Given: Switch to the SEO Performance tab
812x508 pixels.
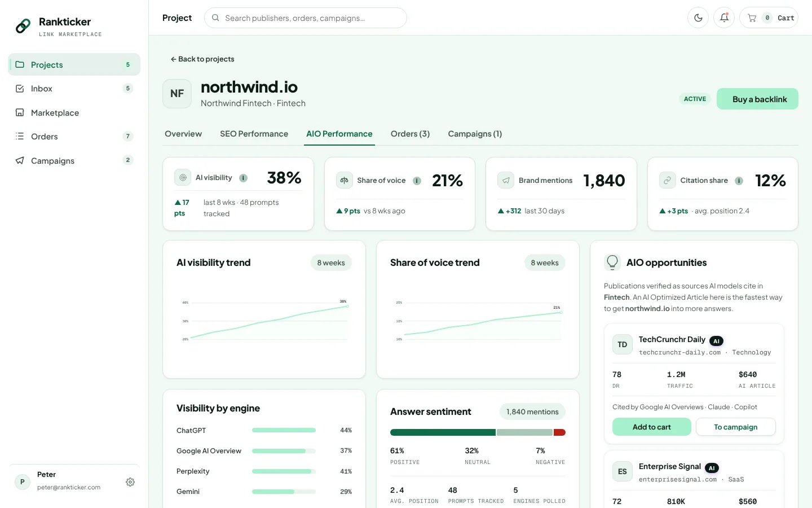Looking at the screenshot, I should (254, 134).
